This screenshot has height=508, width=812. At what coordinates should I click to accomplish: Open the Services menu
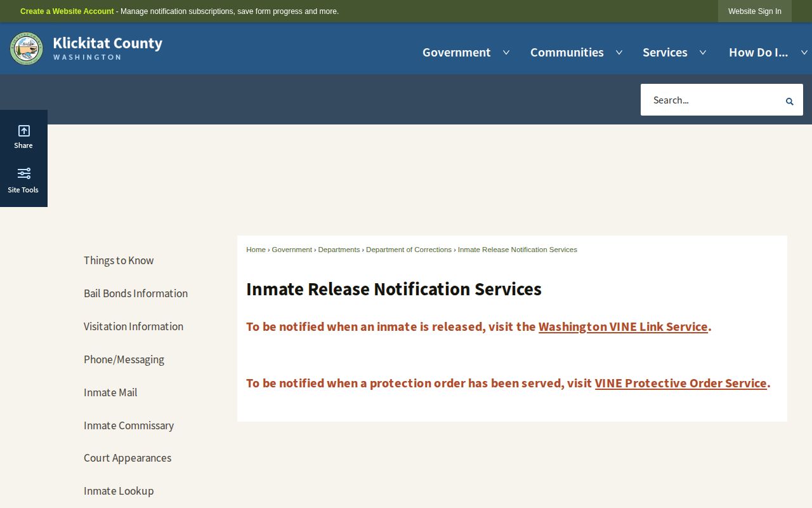click(665, 53)
